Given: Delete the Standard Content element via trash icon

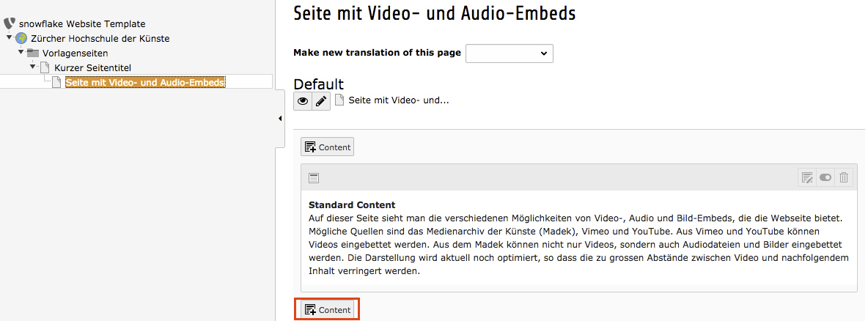Looking at the screenshot, I should pyautogui.click(x=844, y=177).
